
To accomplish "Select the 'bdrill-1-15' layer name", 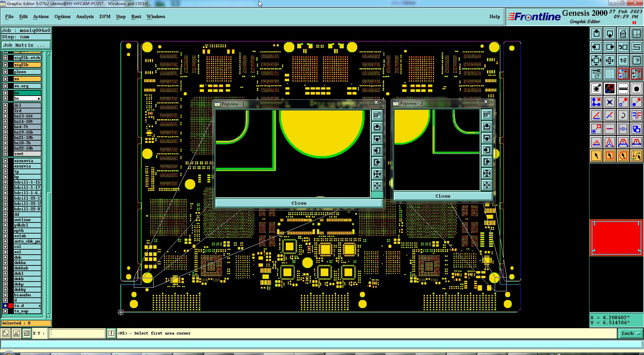I will 27,182.
